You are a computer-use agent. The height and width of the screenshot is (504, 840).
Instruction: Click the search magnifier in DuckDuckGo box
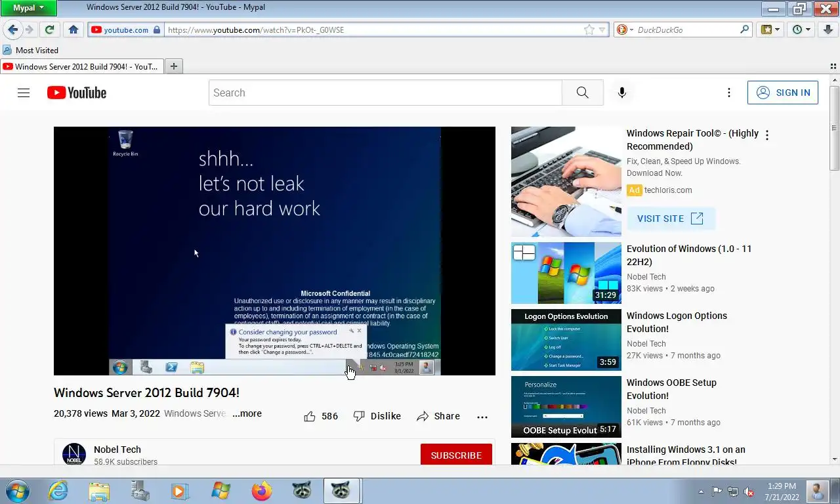(744, 30)
